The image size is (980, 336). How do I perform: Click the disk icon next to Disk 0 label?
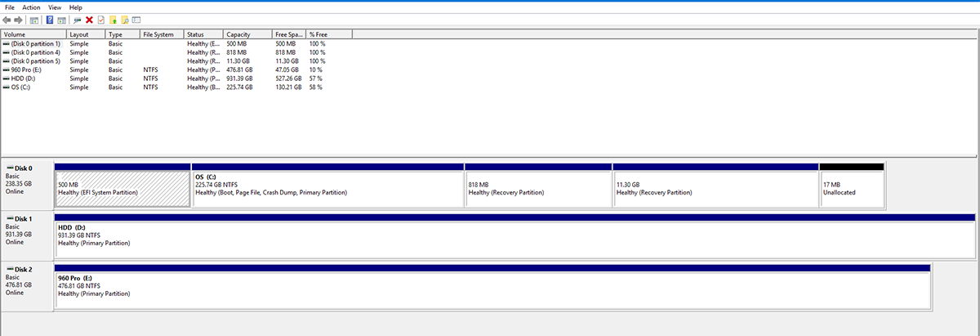tap(10, 168)
